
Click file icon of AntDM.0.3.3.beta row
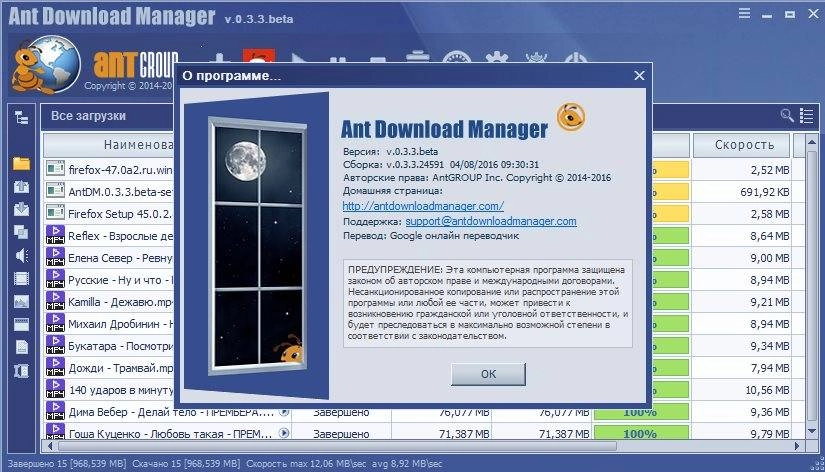55,190
